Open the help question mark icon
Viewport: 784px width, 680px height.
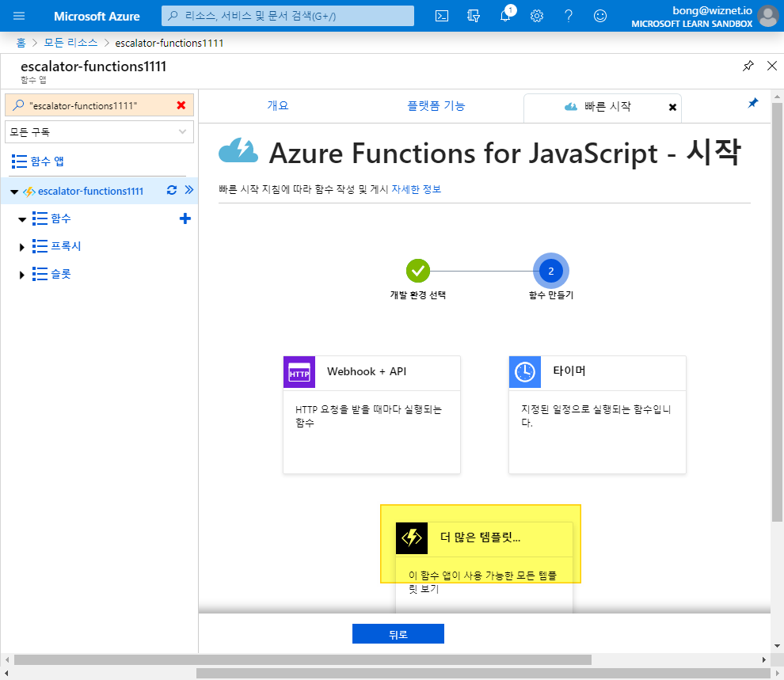(569, 16)
